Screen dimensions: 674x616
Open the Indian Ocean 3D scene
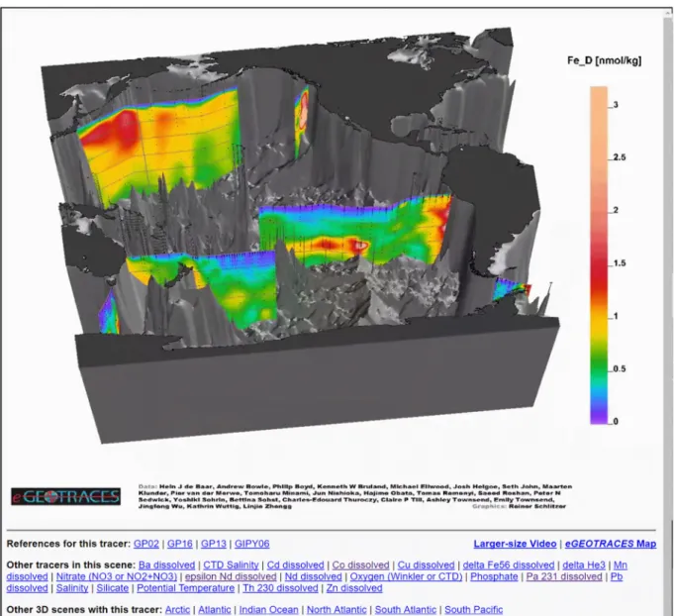coord(268,610)
